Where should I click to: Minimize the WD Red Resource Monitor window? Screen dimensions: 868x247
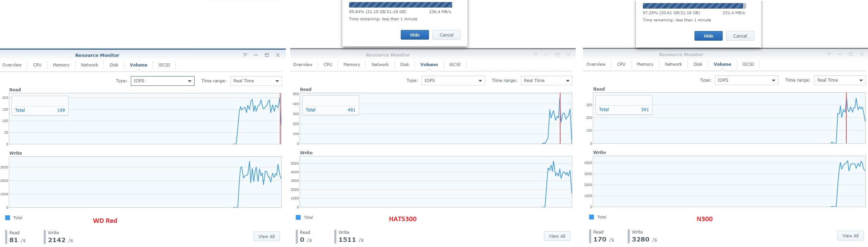(x=256, y=55)
